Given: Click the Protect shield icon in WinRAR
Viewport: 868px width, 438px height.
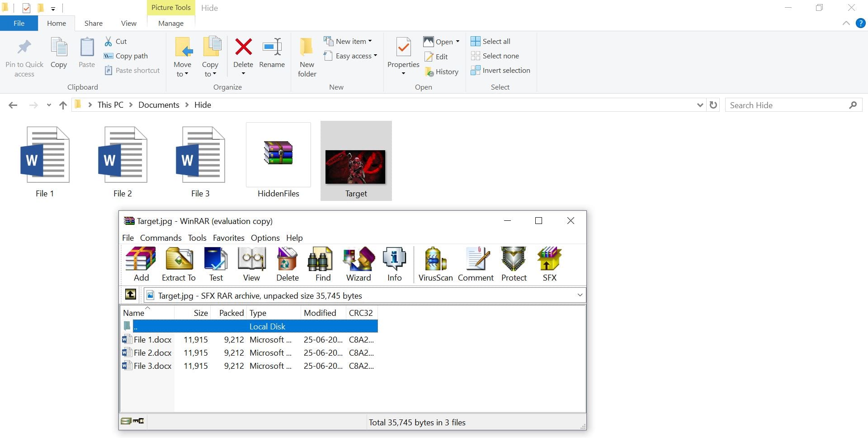Looking at the screenshot, I should 514,264.
